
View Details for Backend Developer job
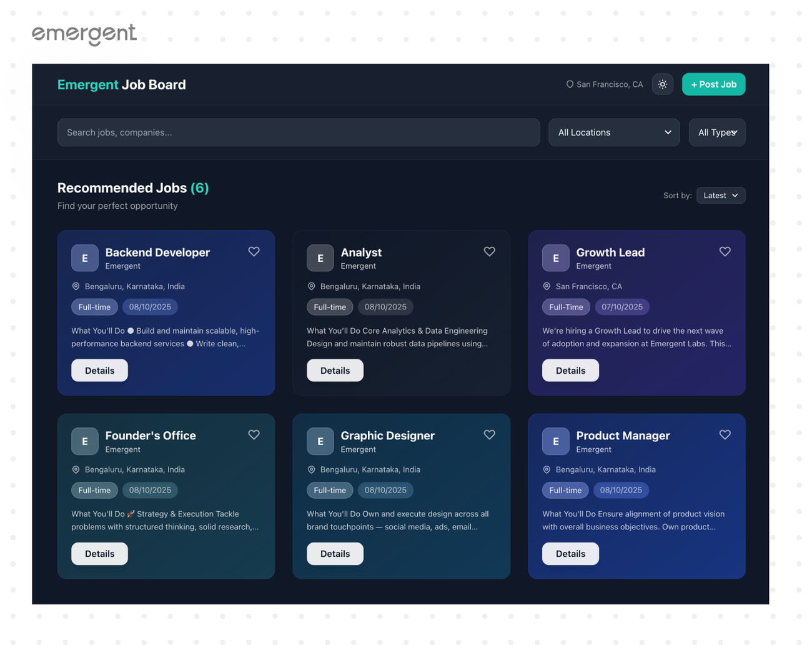(x=99, y=371)
